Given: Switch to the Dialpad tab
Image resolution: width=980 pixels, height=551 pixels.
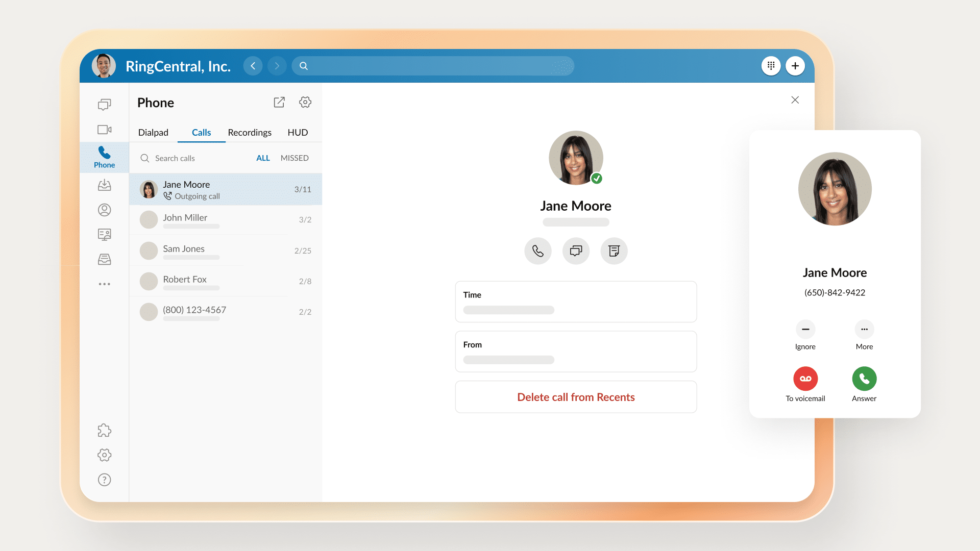Looking at the screenshot, I should [x=153, y=133].
